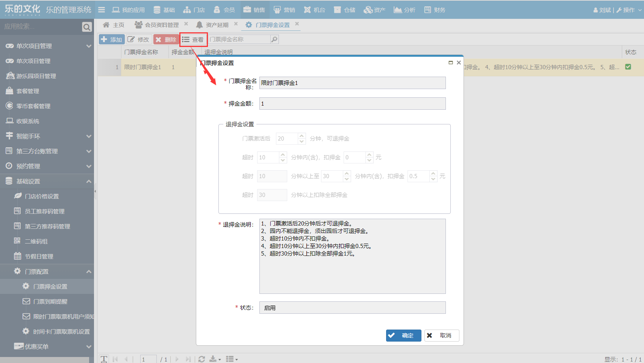Open 会员 top menu
644x363 pixels.
(224, 10)
